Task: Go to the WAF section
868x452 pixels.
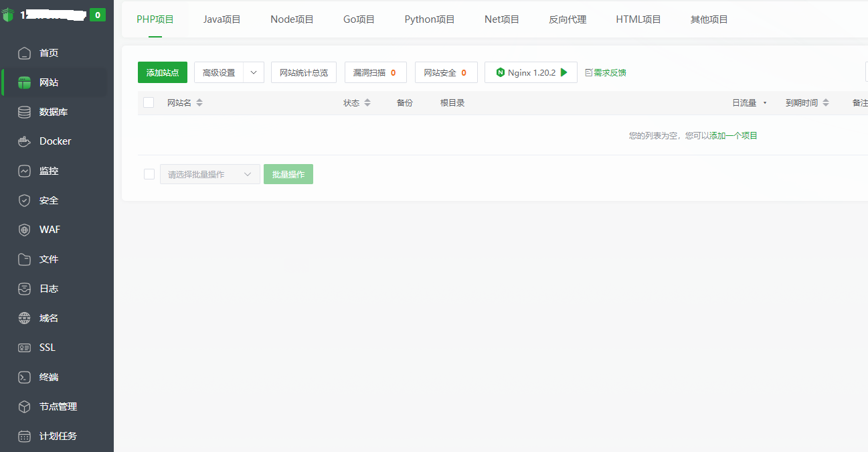Action: pos(51,229)
